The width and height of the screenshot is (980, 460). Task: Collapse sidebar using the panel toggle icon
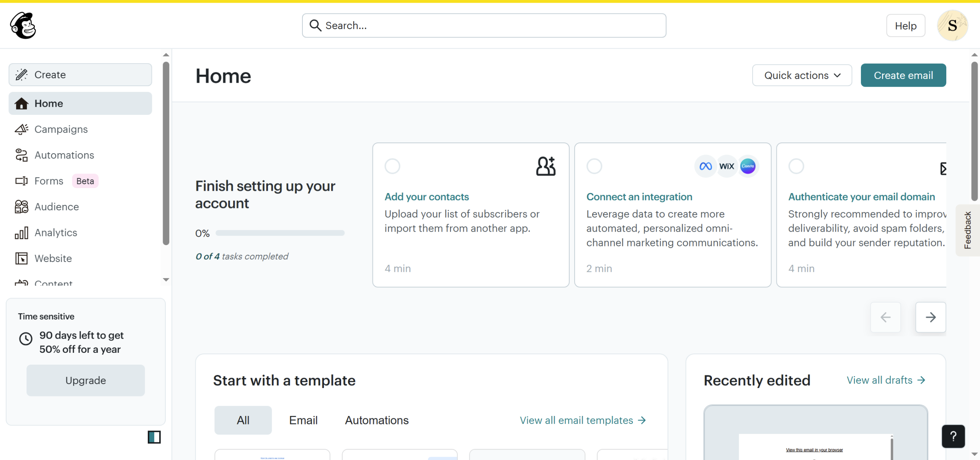(x=154, y=437)
